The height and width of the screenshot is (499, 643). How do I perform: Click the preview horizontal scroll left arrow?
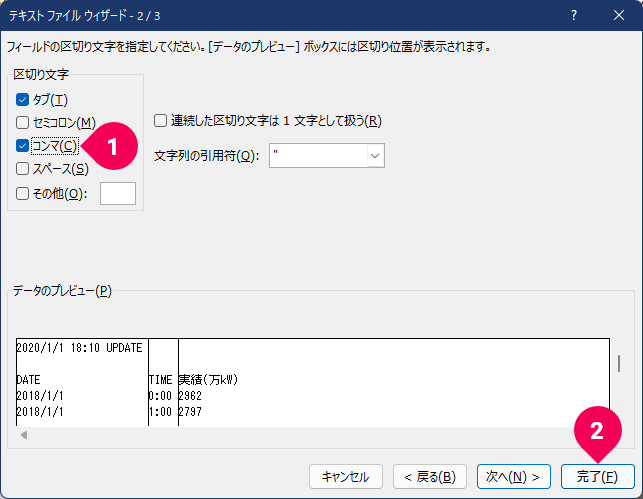[24, 435]
